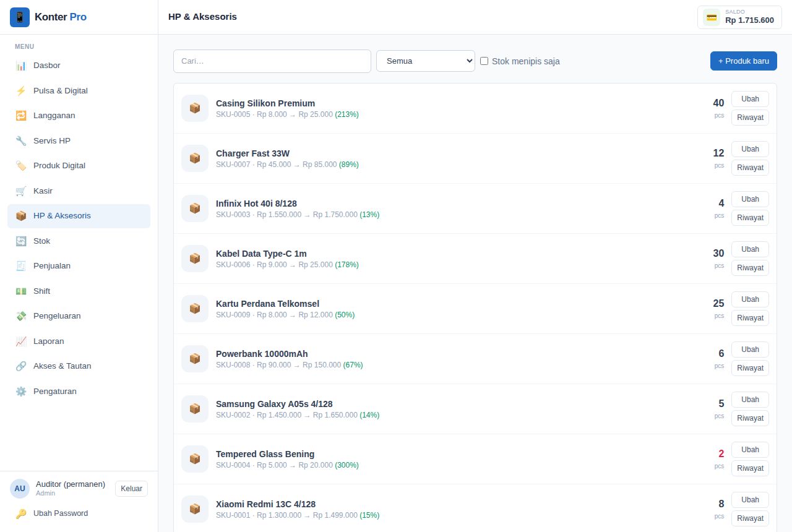Image resolution: width=792 pixels, height=532 pixels.
Task: Click the package icon of Xiaomi Redmi 13C
Action: click(195, 509)
